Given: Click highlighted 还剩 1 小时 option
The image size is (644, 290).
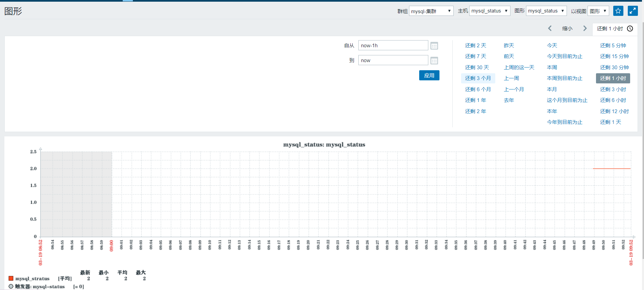Looking at the screenshot, I should tap(613, 78).
